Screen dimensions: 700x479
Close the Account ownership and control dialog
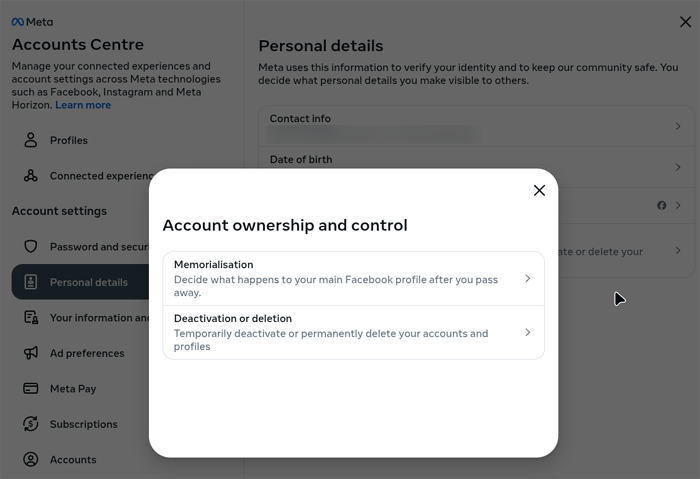click(x=539, y=190)
